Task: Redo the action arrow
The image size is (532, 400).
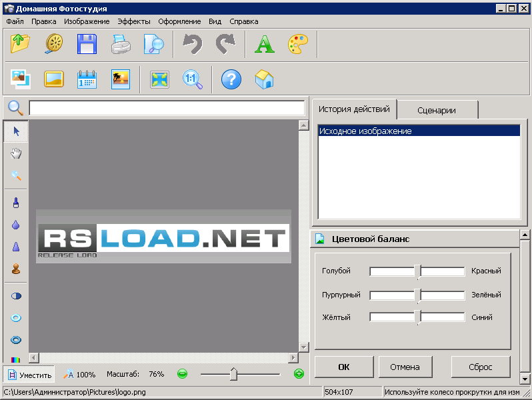Action: click(225, 44)
